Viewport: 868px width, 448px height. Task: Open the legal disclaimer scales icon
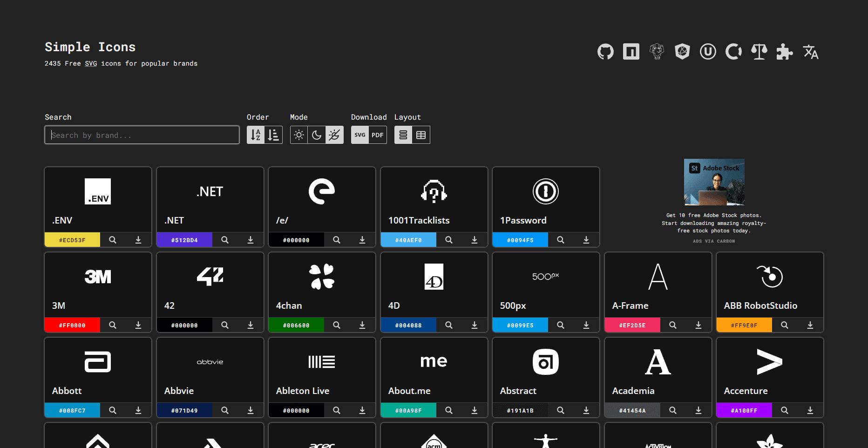tap(759, 51)
